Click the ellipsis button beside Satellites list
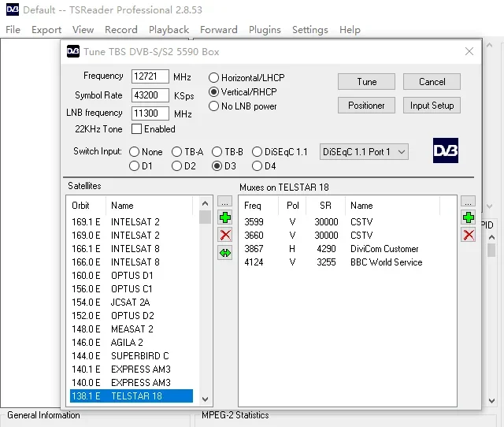The image size is (504, 427). pyautogui.click(x=225, y=202)
